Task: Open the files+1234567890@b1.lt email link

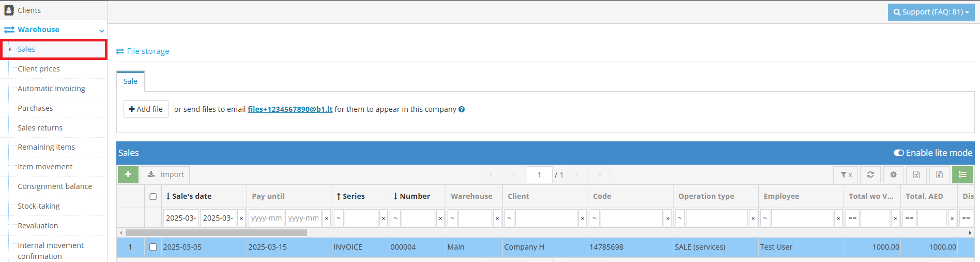Action: (x=290, y=109)
